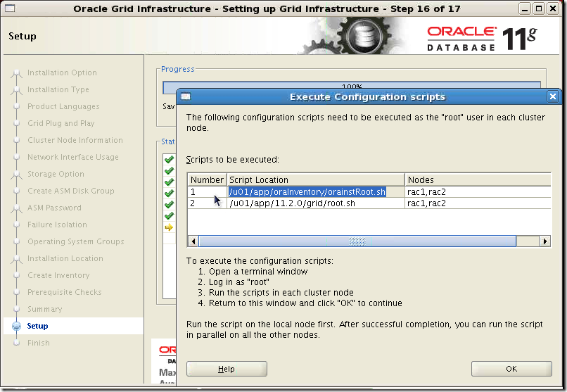This screenshot has height=392, width=567.
Task: Open the dialog window menu icon in its title bar
Action: tap(186, 96)
